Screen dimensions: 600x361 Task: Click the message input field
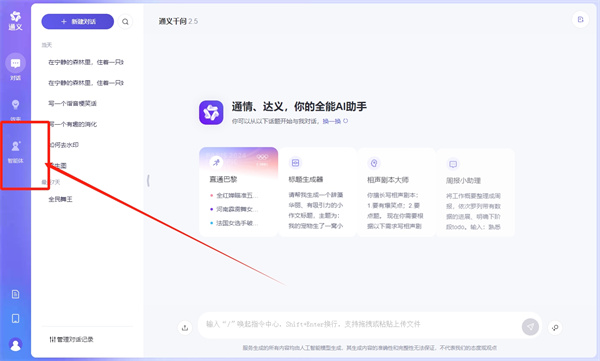tap(359, 325)
